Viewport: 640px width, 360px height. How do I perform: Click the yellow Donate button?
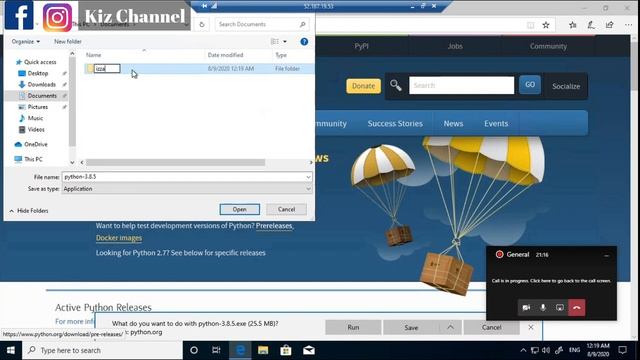363,86
